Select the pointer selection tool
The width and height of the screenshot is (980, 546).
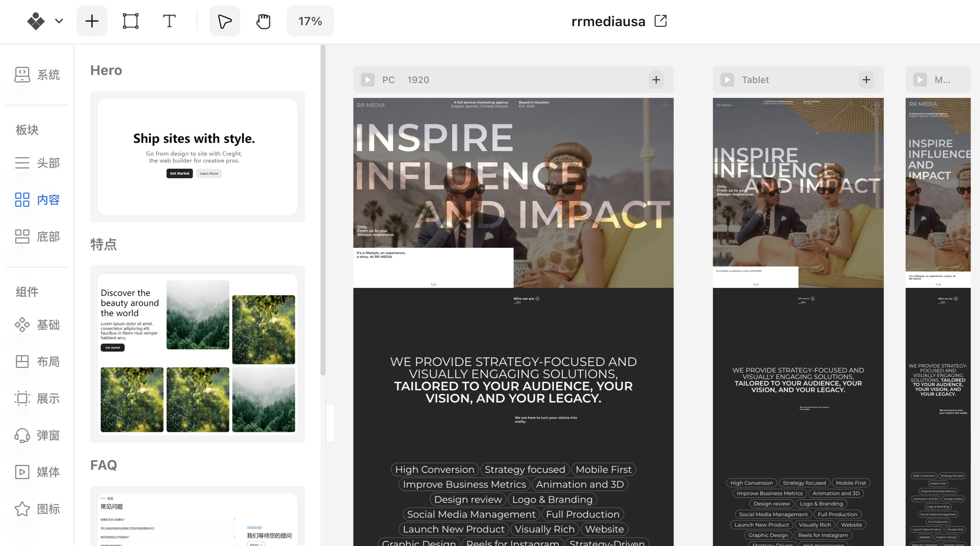(224, 21)
